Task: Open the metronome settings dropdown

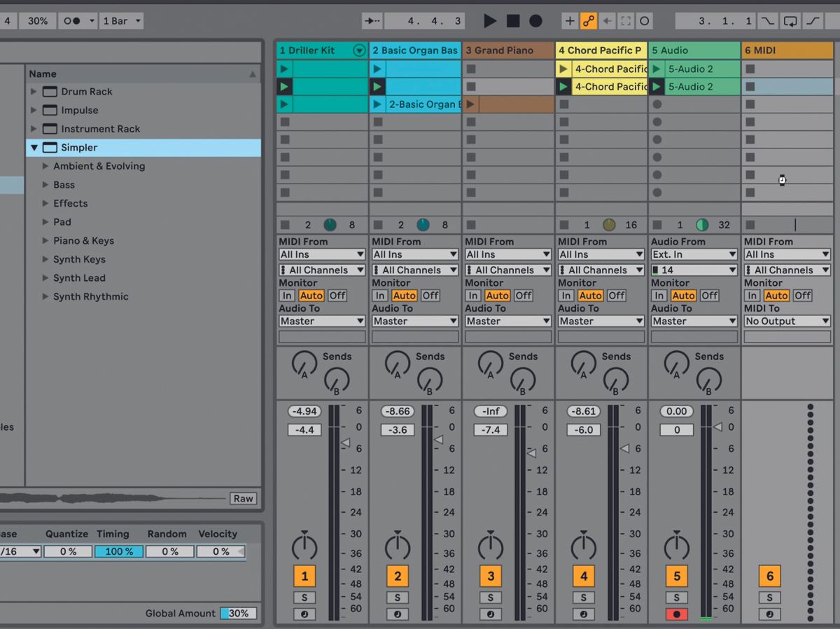Action: 92,21
